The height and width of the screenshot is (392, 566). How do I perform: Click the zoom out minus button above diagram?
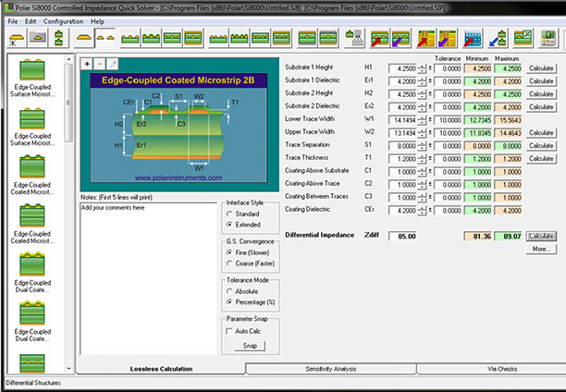[x=99, y=64]
